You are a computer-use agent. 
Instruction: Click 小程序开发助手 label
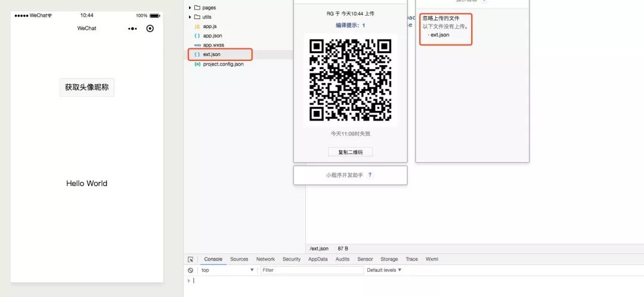(x=345, y=175)
